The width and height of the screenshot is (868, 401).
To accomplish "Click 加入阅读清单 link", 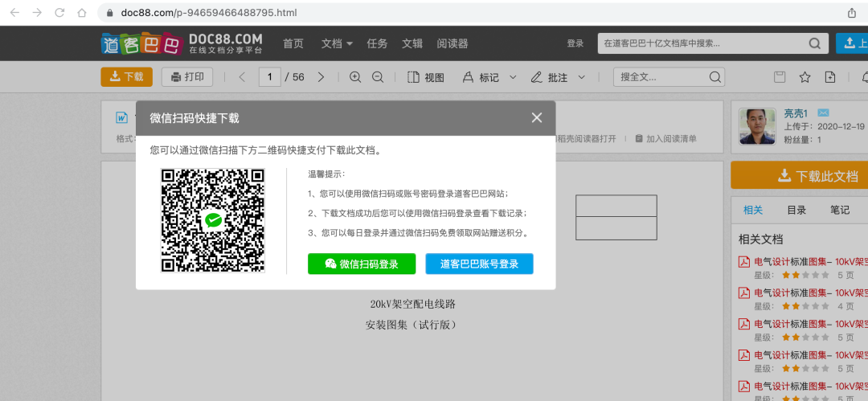I will (x=666, y=138).
